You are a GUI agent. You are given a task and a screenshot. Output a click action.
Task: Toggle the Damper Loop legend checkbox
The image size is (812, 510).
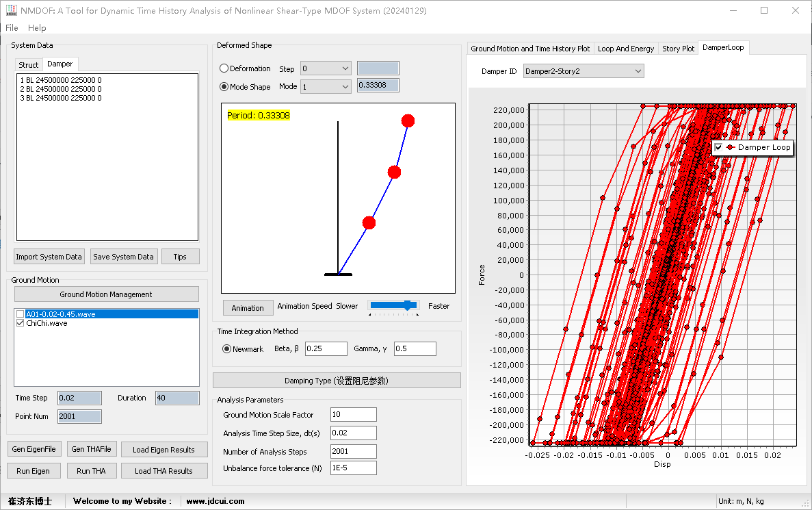coord(718,148)
